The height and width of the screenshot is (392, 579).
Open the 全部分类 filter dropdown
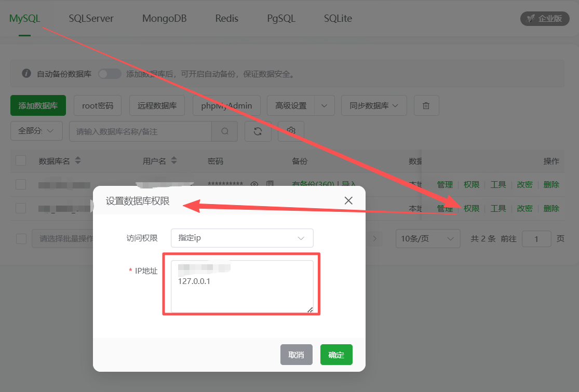click(36, 131)
